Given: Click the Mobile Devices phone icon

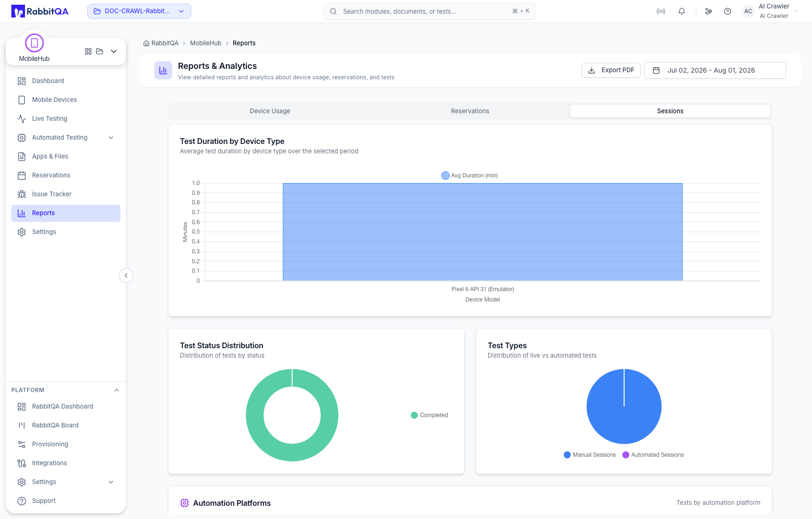Looking at the screenshot, I should (22, 100).
